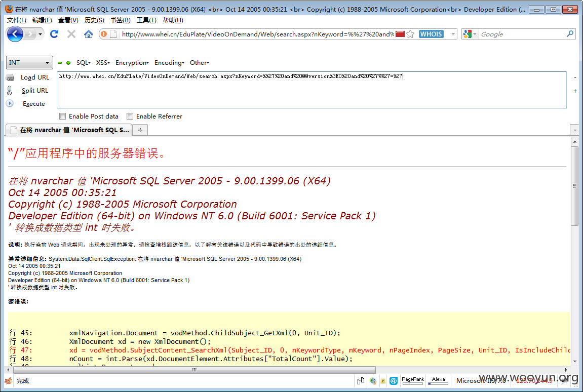
Task: Expand the Encryption dropdown menu
Action: [x=132, y=62]
